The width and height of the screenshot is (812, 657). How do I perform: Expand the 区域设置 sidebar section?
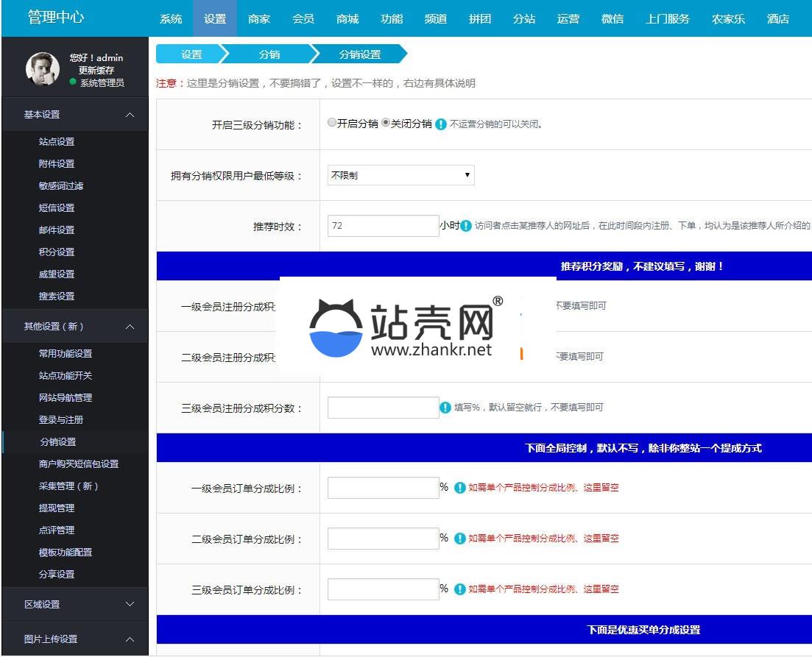(x=130, y=604)
